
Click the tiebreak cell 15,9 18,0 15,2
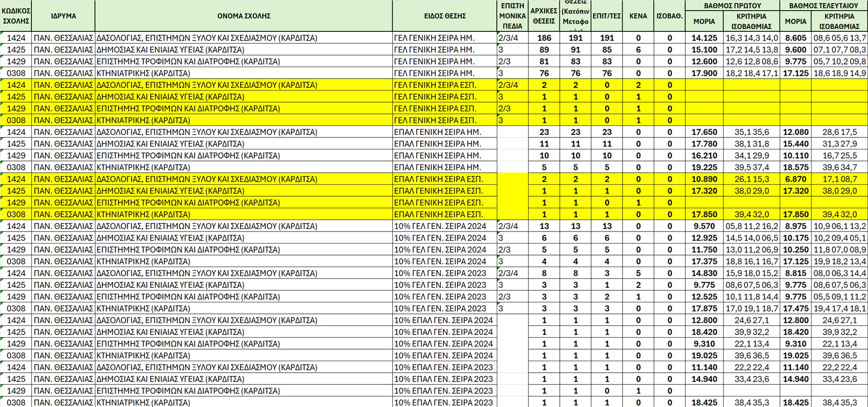tap(751, 273)
